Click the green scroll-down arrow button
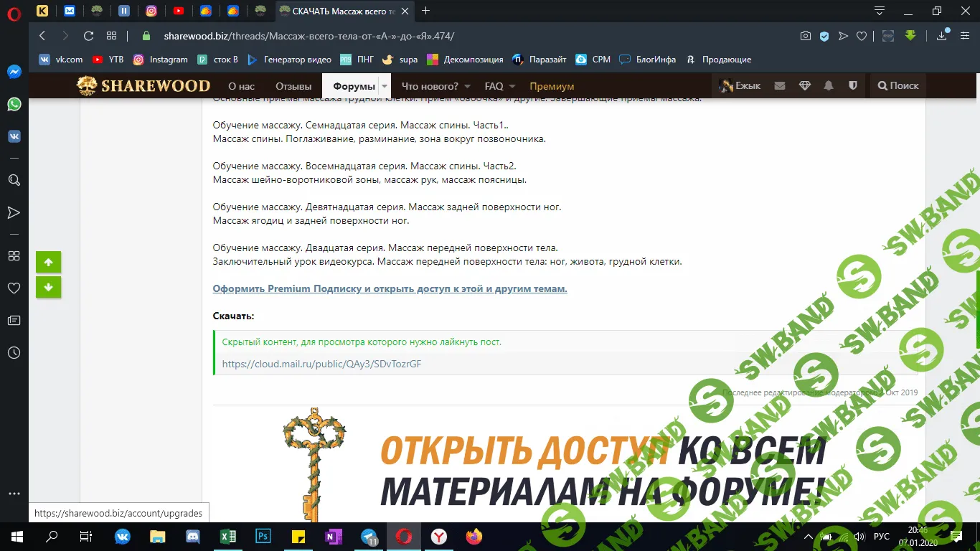Screen dimensions: 980x551 (48, 287)
